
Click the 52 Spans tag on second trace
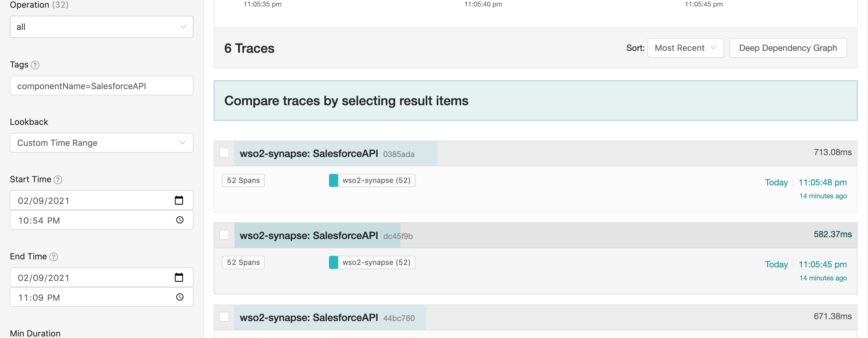click(x=243, y=262)
